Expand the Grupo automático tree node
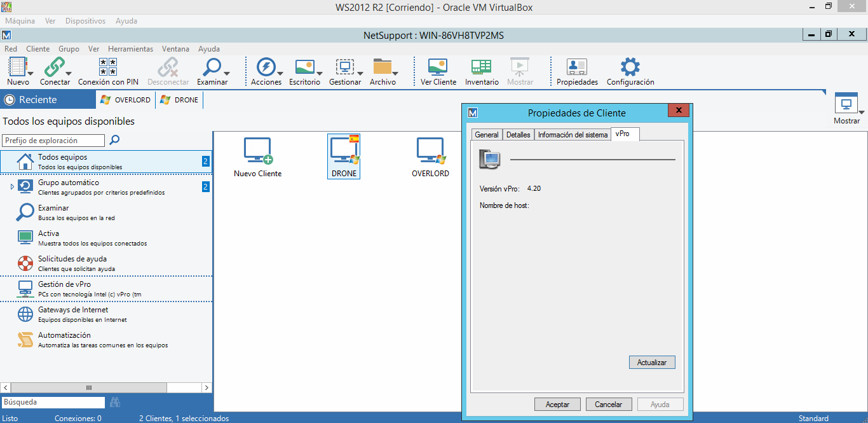 point(12,186)
